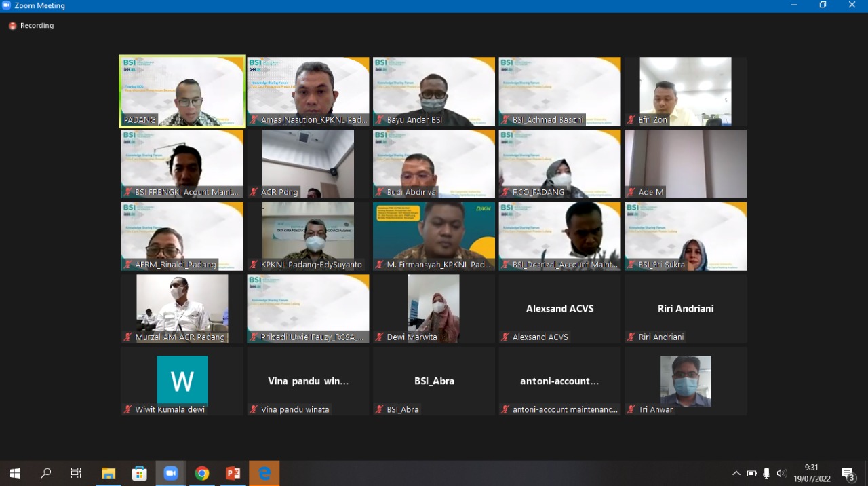Open Microsoft Store from the taskbar
This screenshot has height=486, width=868.
pyautogui.click(x=140, y=473)
